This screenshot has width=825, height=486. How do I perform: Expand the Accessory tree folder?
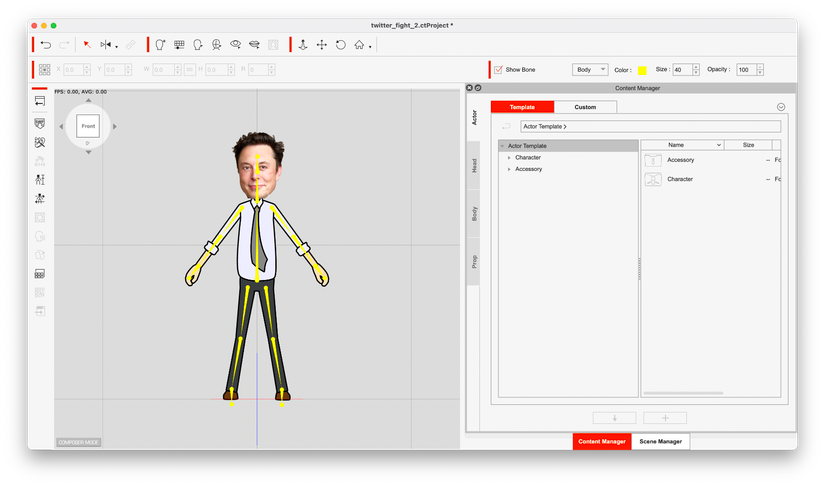509,169
